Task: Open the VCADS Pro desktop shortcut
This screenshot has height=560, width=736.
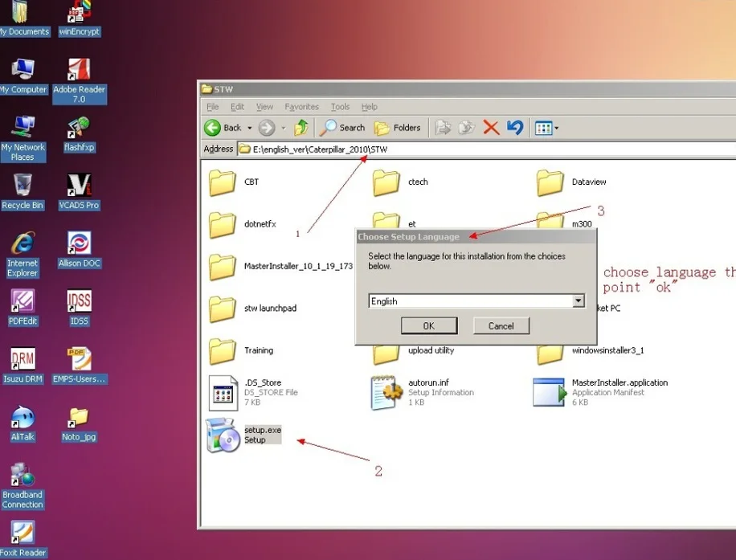Action: 79,191
